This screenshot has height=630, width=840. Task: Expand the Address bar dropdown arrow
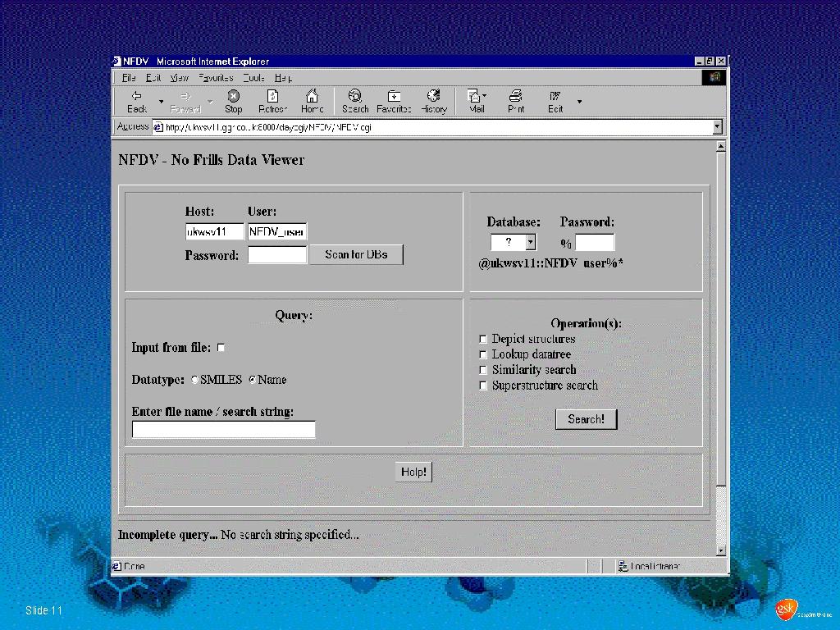(x=717, y=127)
